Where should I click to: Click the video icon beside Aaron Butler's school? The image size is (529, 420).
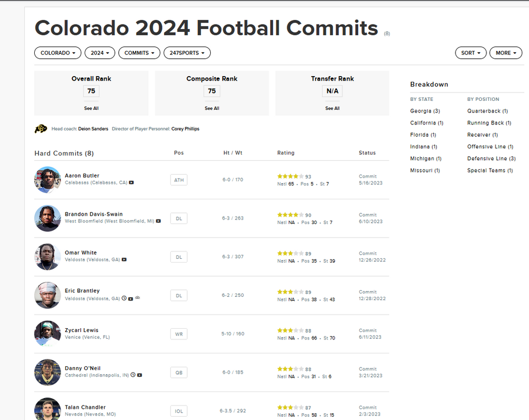132,183
